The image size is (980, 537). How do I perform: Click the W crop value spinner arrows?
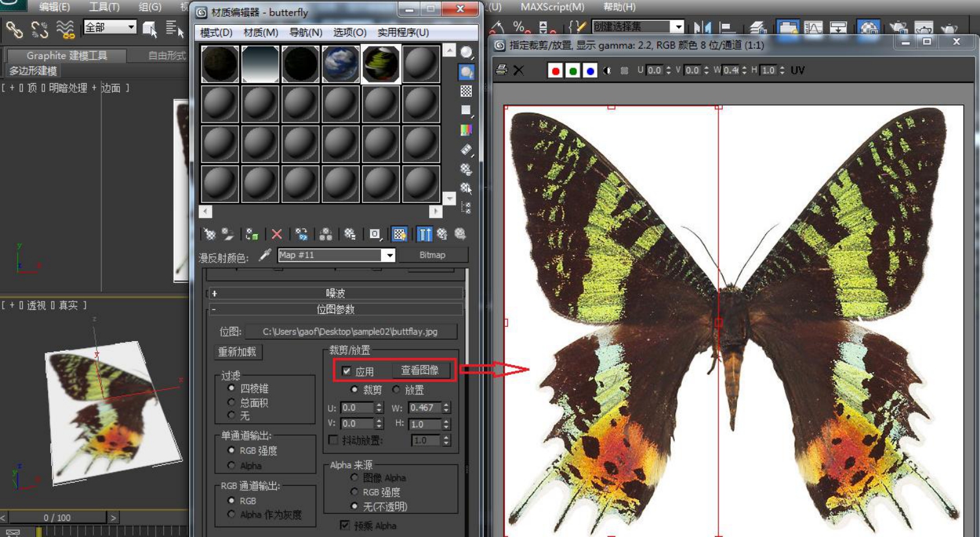446,407
